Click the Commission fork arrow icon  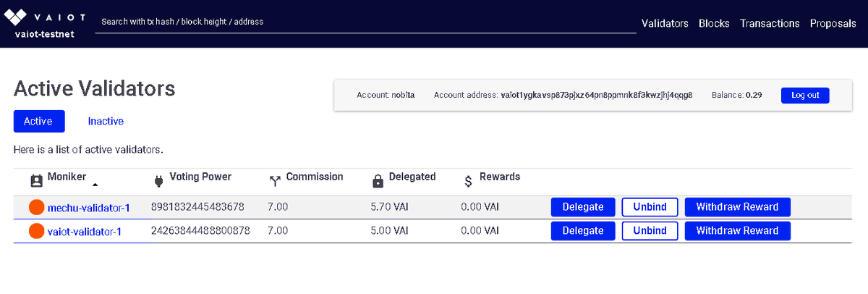pos(275,181)
